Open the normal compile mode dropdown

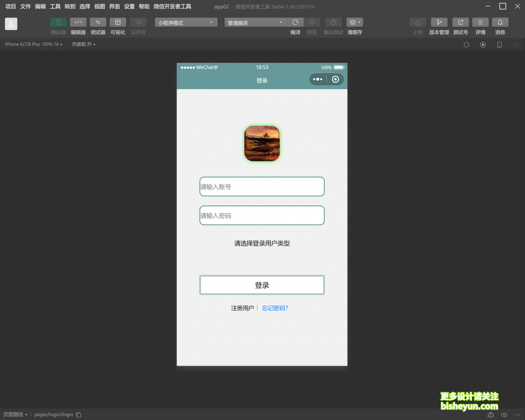pos(255,23)
